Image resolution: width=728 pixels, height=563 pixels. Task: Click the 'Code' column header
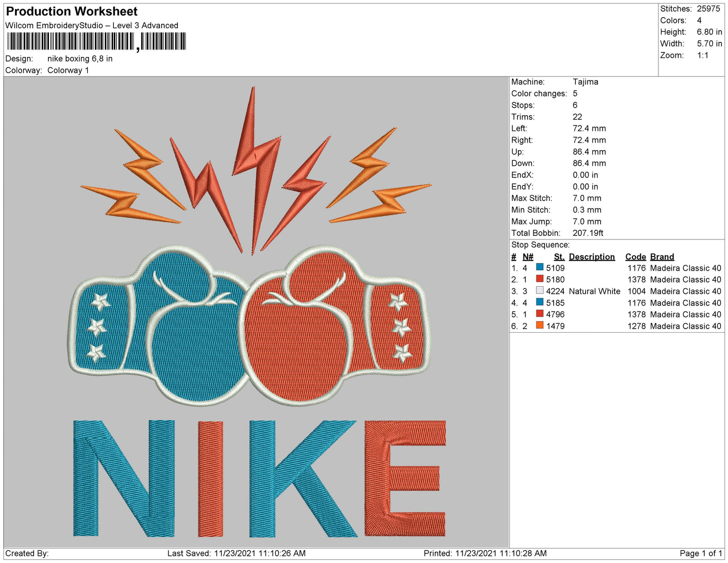tap(635, 257)
